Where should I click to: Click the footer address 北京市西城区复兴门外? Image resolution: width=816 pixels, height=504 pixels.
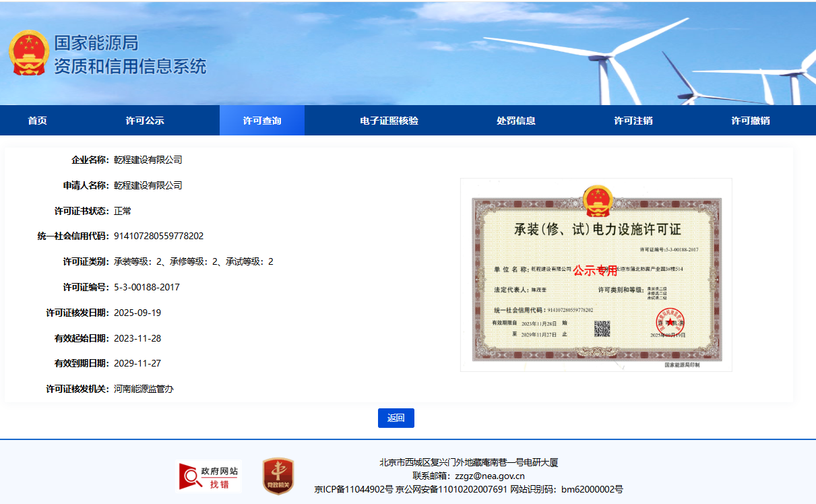point(469,462)
